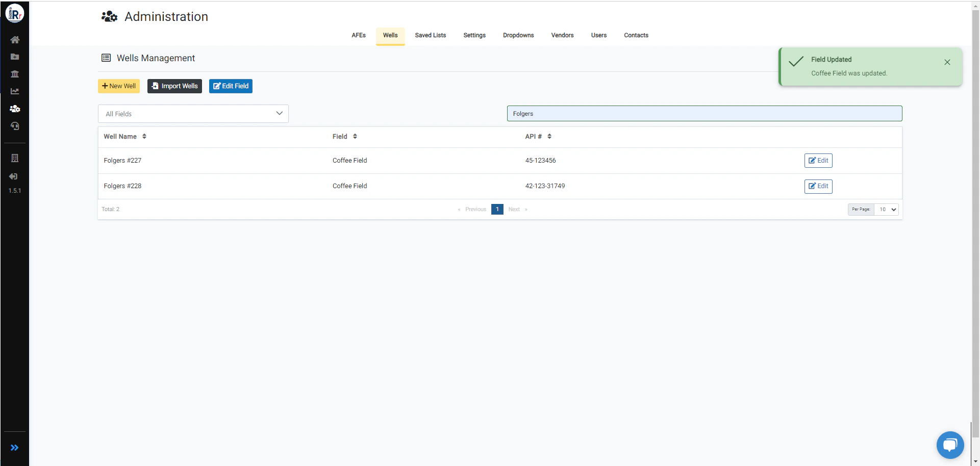Click the logout icon in sidebar
The height and width of the screenshot is (466, 980).
[13, 176]
